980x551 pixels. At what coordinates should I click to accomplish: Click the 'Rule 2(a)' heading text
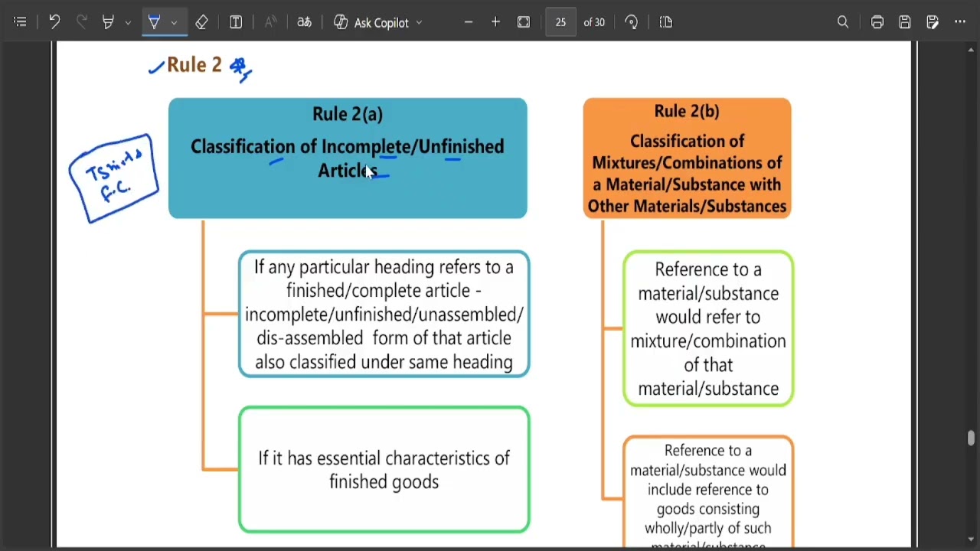tap(348, 114)
